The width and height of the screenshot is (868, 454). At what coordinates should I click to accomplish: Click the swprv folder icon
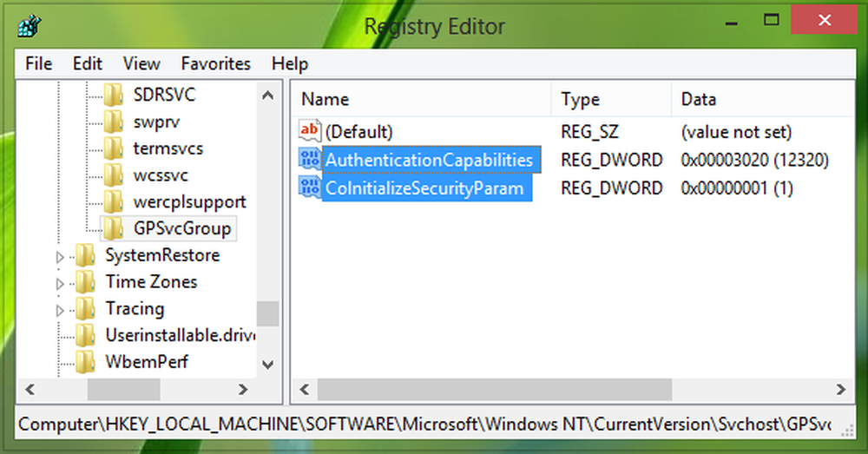pyautogui.click(x=114, y=122)
